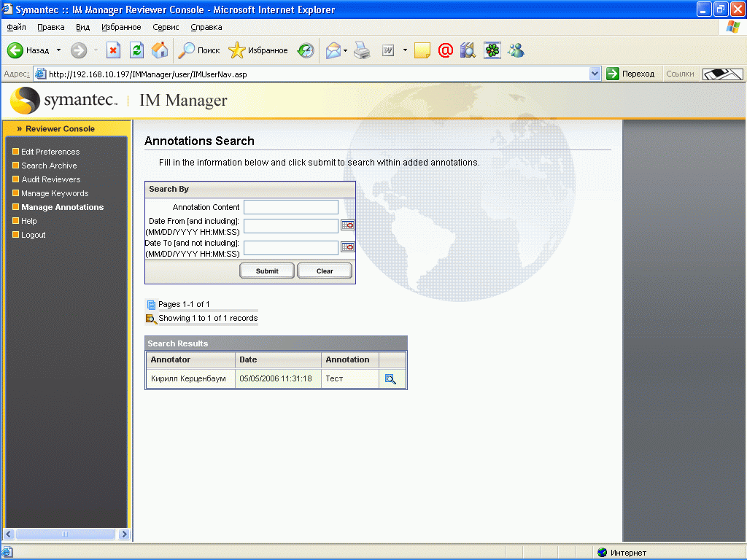Open Manage Keywords link

click(55, 193)
